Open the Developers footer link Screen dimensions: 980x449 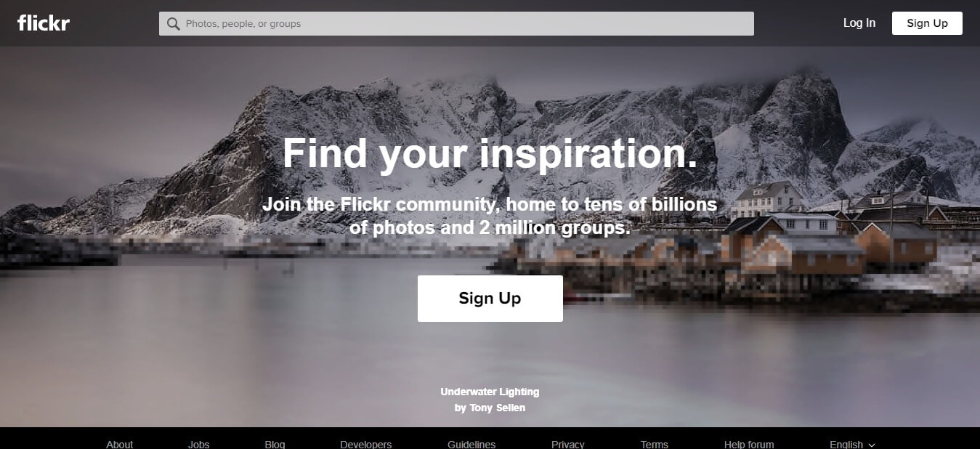pyautogui.click(x=365, y=444)
